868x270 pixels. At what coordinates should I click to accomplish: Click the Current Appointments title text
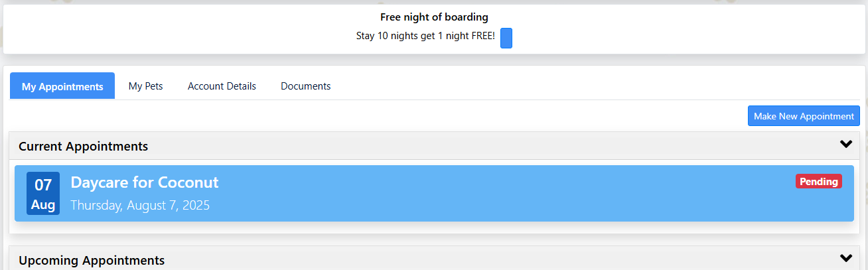[x=84, y=146]
